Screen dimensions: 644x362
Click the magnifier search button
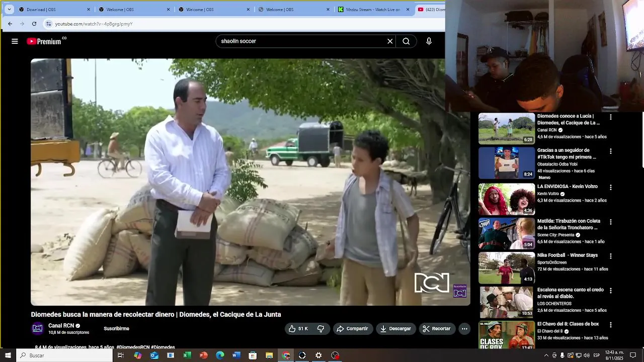406,41
